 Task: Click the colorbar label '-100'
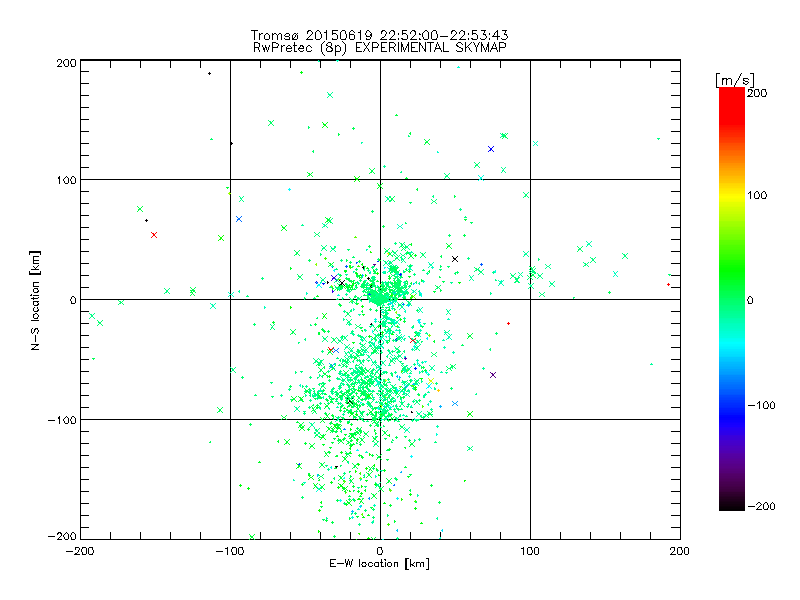[761, 405]
